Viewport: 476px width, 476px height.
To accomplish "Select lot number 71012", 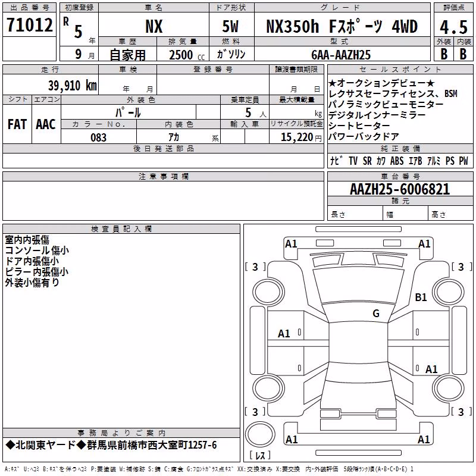I will point(29,24).
